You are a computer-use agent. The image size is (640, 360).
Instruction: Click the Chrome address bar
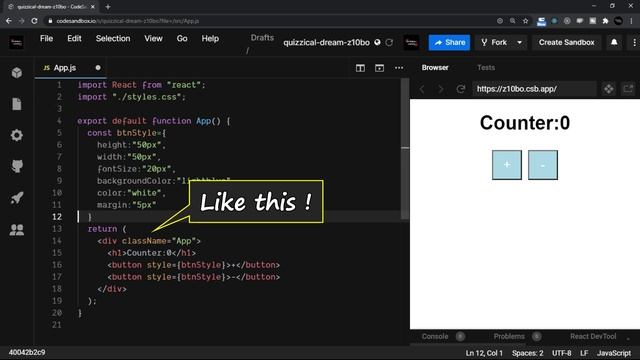pos(269,21)
